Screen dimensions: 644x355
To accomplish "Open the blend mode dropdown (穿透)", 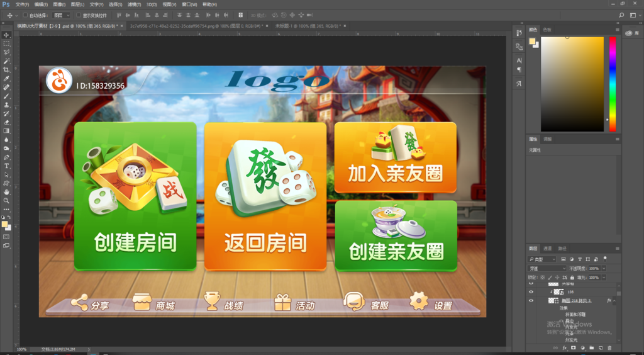I will [x=547, y=268].
